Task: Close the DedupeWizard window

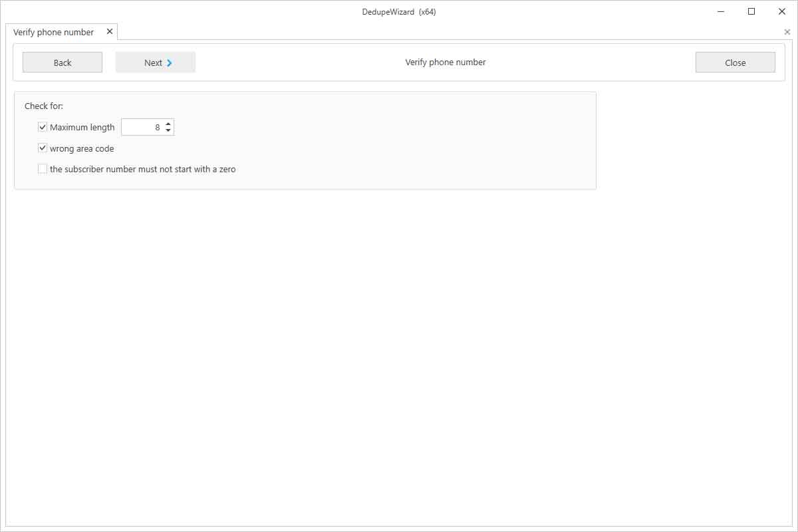Action: pos(782,11)
